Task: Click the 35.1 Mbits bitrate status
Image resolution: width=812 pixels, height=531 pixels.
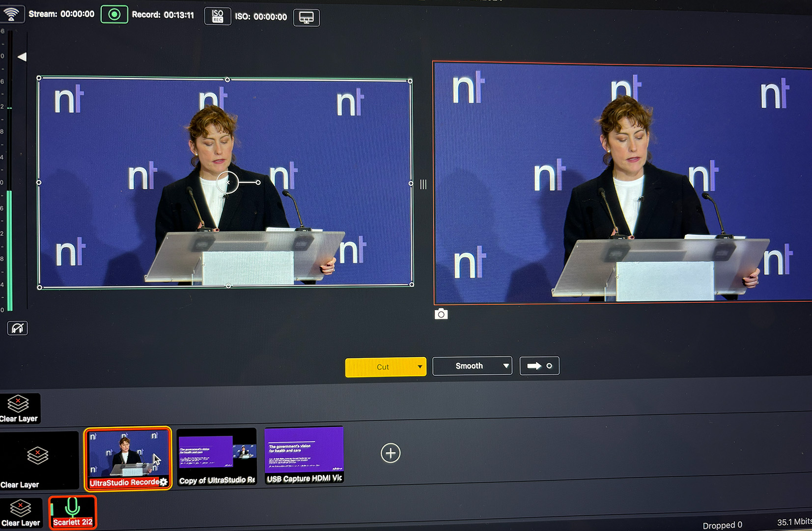Action: coord(794,522)
